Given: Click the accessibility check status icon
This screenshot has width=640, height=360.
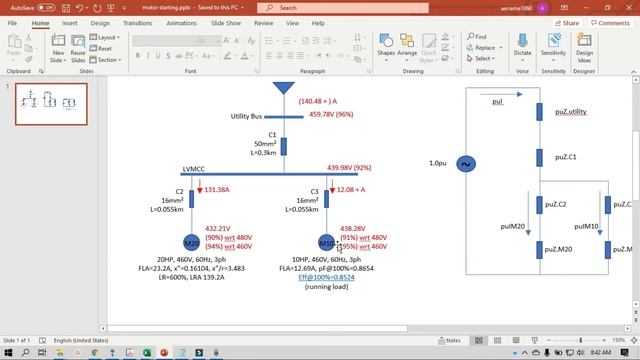Looking at the screenshot, I should coord(42,340).
